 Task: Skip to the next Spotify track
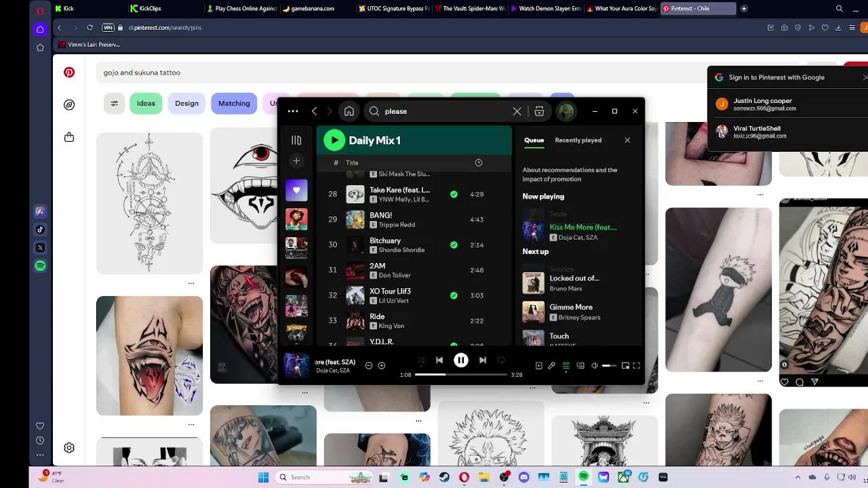[x=482, y=361]
